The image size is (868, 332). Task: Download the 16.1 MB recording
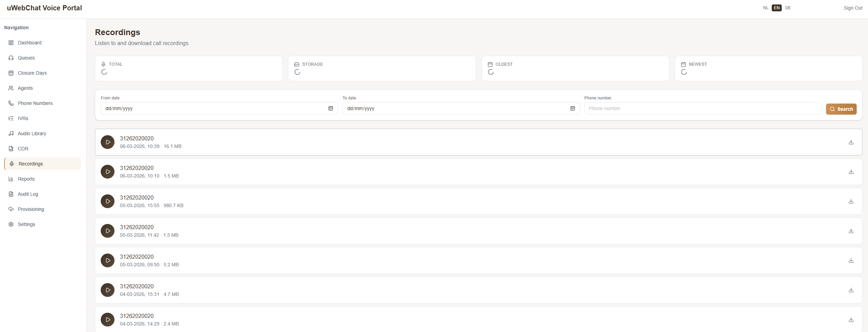851,142
